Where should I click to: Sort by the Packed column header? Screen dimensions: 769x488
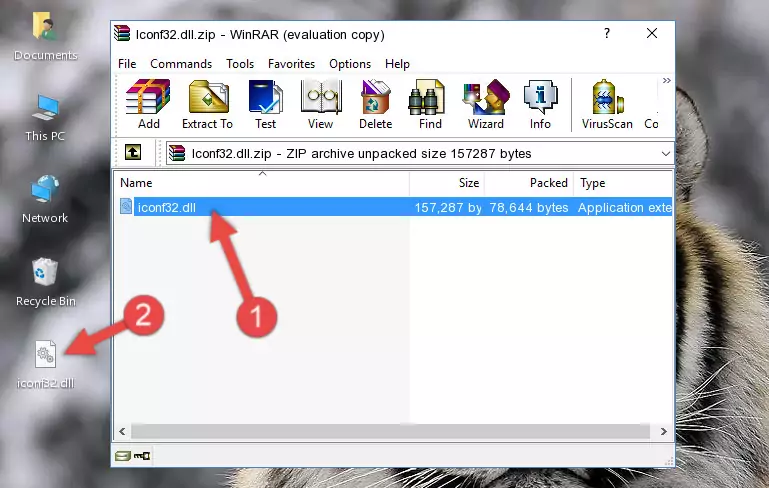(x=529, y=183)
